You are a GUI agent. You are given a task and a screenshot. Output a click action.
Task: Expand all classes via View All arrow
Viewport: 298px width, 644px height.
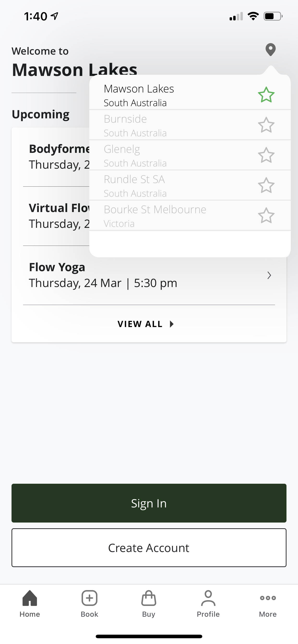click(172, 324)
